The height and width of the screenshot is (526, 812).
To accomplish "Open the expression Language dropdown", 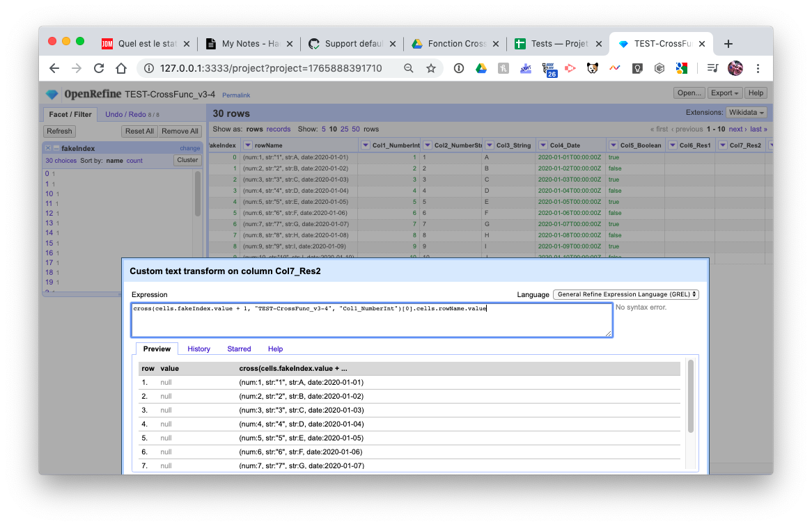I will pos(626,294).
